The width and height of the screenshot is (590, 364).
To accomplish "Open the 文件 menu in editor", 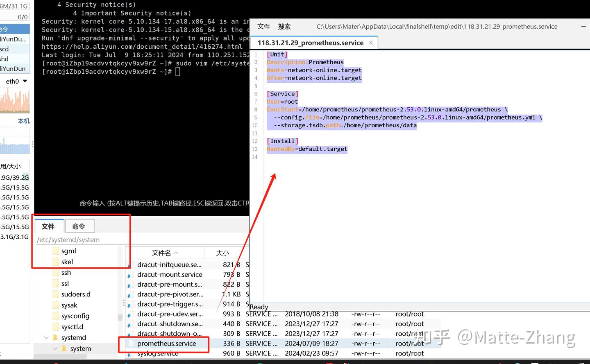I will coord(263,27).
